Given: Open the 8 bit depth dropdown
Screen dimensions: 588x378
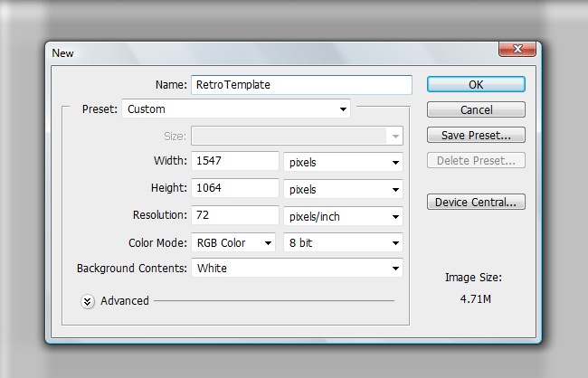Looking at the screenshot, I should click(x=343, y=242).
